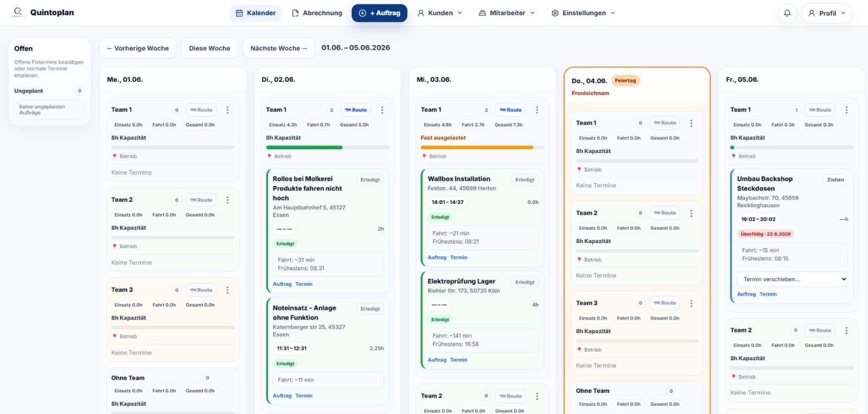Open three-dot menu for Thursday Team 3
868x414 pixels.
point(691,303)
